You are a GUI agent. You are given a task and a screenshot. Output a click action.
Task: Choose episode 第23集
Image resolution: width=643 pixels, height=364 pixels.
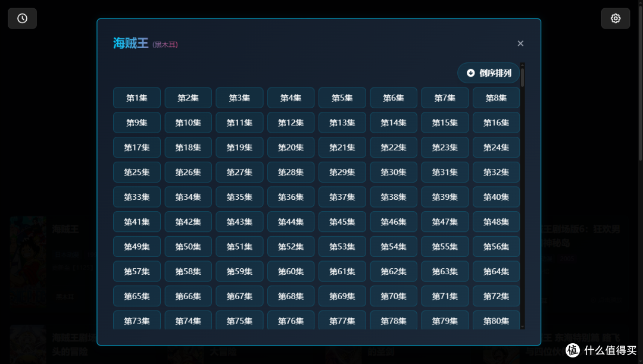tap(445, 148)
